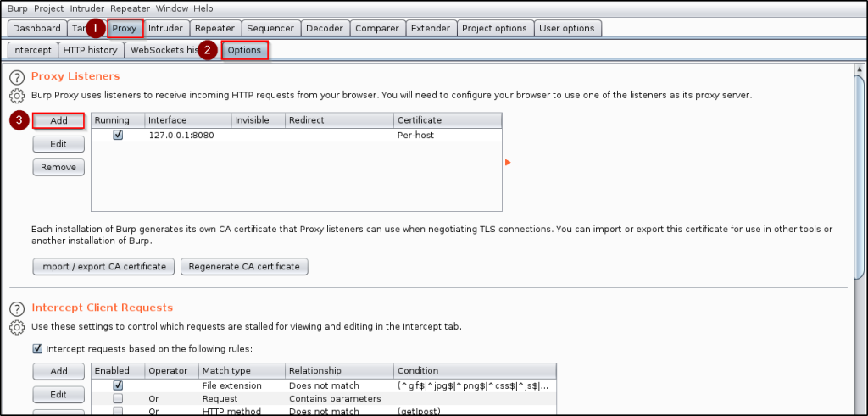Click Regenerate CA certificate button
This screenshot has height=416, width=868.
(244, 267)
